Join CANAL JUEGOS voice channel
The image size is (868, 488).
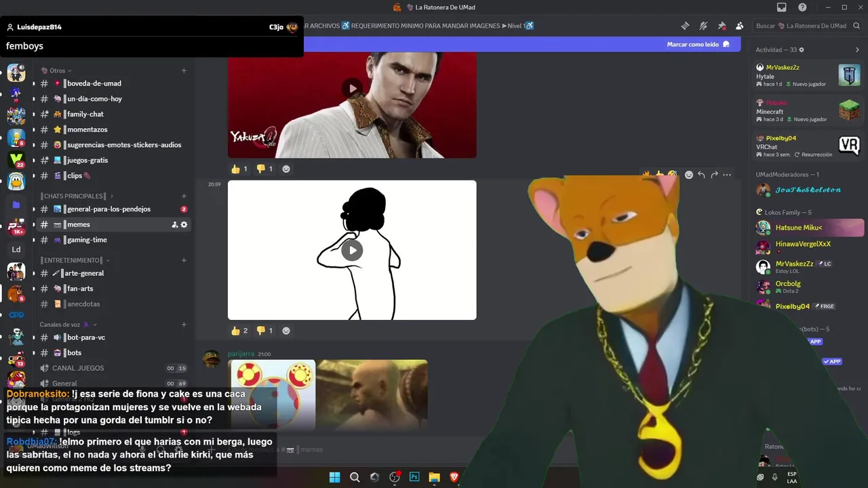pyautogui.click(x=113, y=368)
